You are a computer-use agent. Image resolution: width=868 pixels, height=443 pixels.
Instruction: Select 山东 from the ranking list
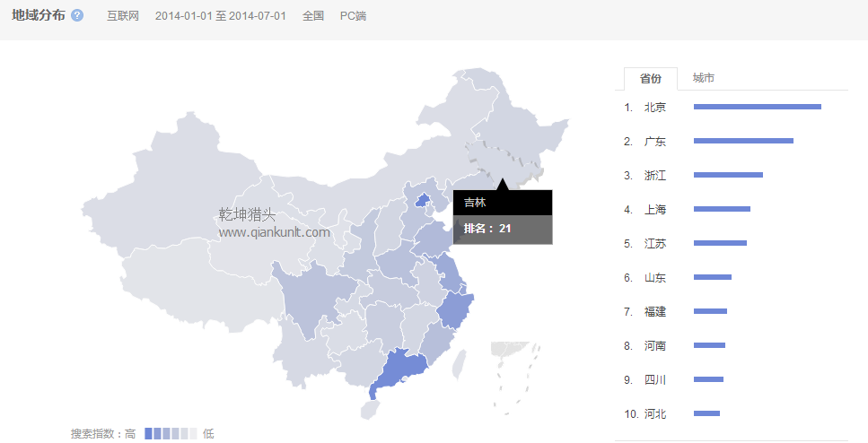(x=655, y=278)
